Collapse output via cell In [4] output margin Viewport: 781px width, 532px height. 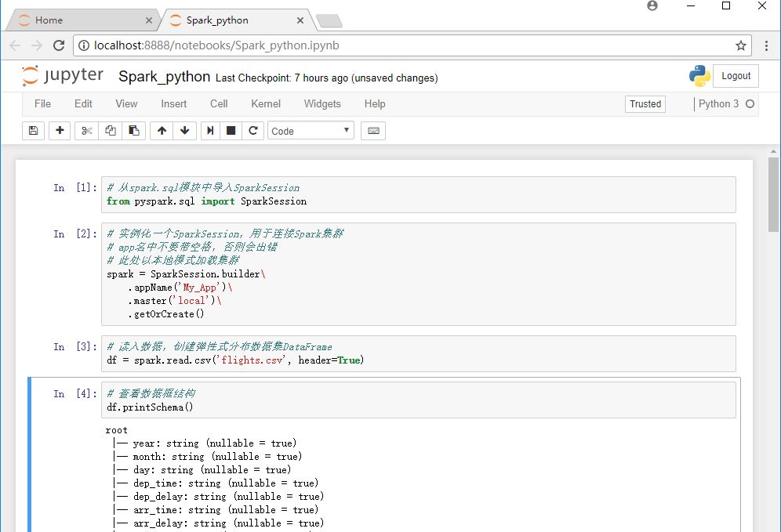click(x=65, y=476)
